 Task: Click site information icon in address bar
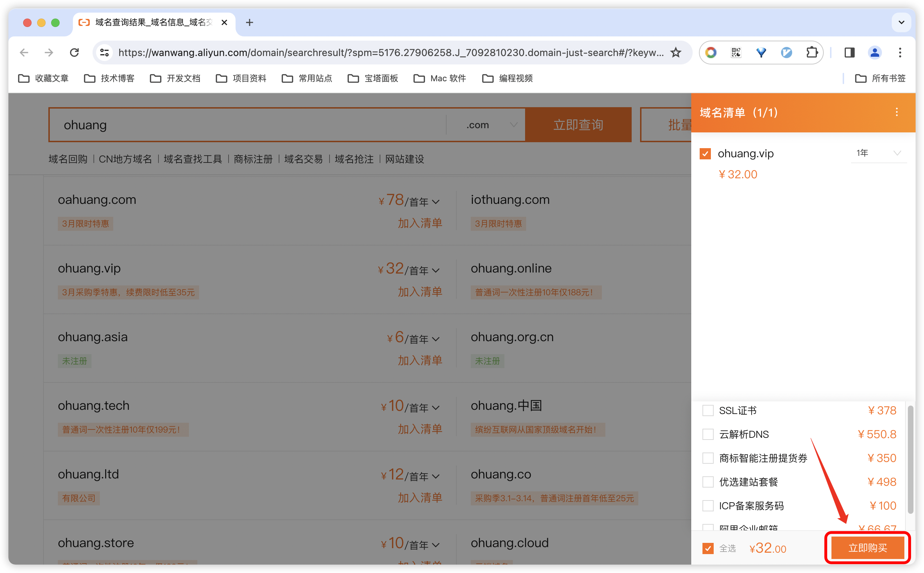[104, 53]
